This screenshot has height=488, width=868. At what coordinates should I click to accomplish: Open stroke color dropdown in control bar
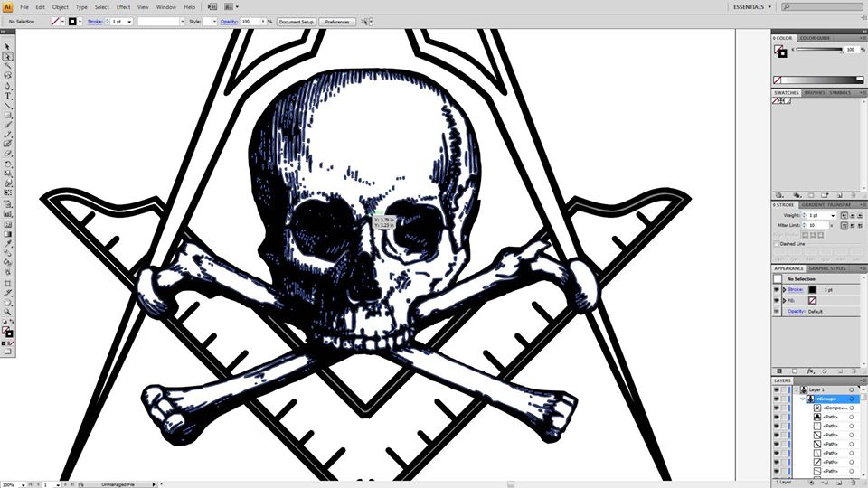80,22
